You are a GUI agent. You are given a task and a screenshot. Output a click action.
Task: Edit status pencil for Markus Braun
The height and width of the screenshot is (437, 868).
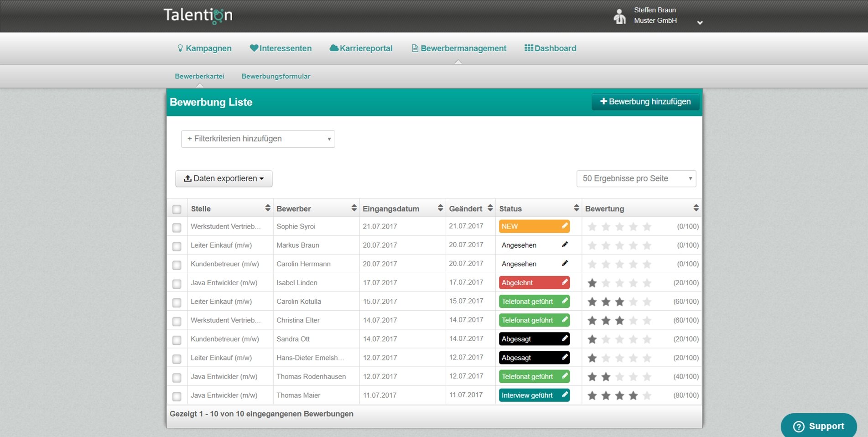pos(565,245)
